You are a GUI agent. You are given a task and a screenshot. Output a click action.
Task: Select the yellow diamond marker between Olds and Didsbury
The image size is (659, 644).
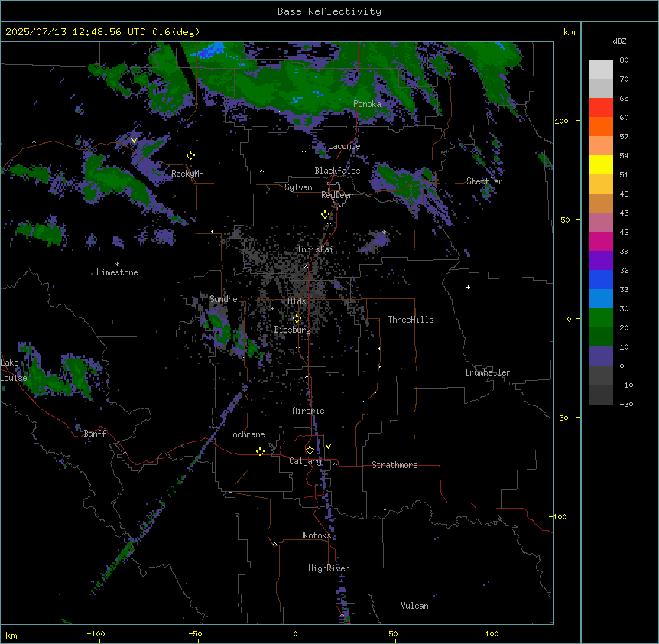click(297, 319)
